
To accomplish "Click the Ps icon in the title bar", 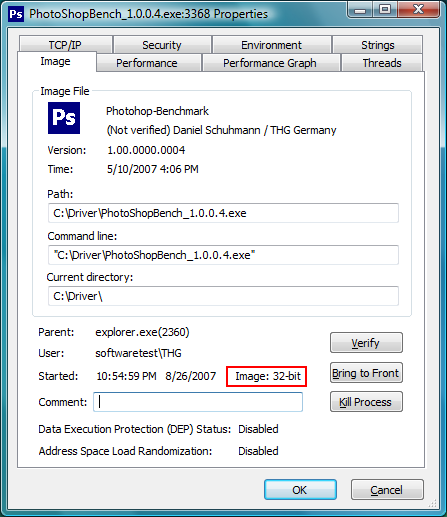I will tap(16, 14).
